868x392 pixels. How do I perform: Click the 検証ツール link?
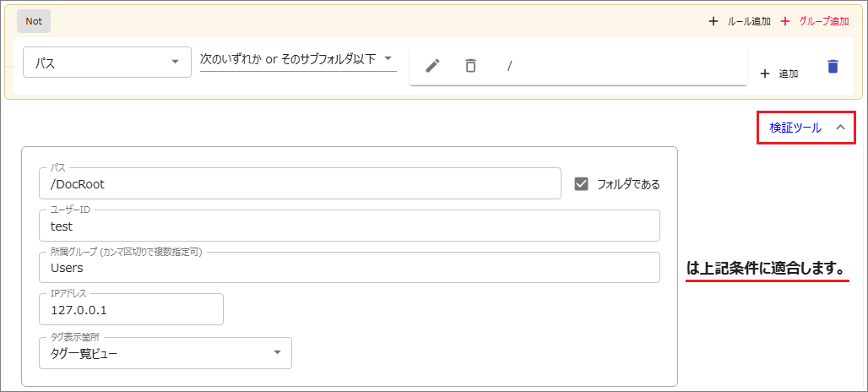pyautogui.click(x=795, y=128)
